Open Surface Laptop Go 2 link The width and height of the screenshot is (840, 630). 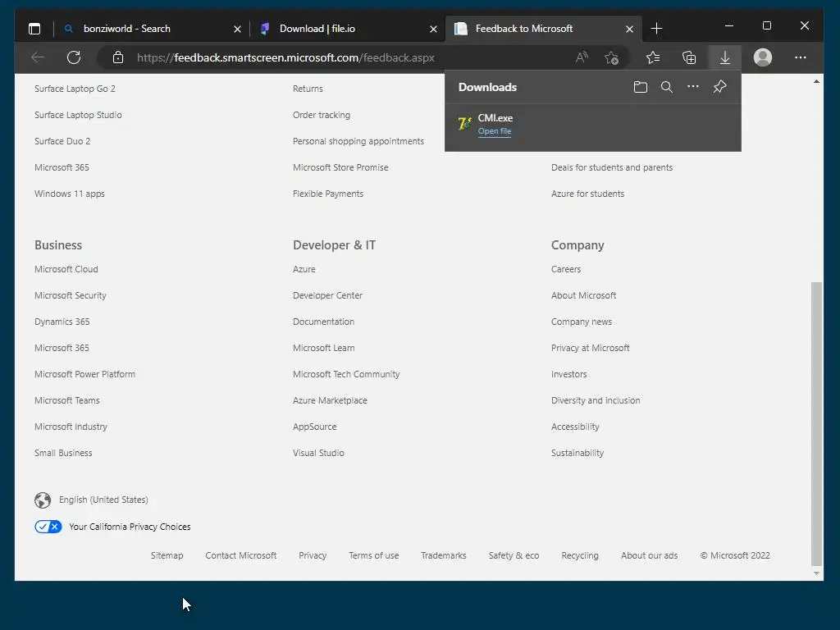click(75, 89)
